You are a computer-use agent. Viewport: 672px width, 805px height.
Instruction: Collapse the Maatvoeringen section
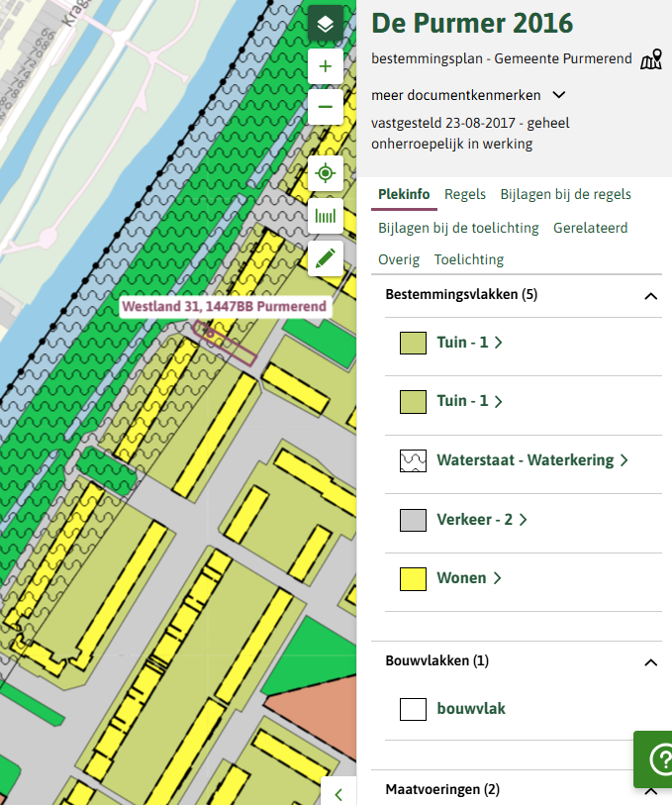[650, 790]
